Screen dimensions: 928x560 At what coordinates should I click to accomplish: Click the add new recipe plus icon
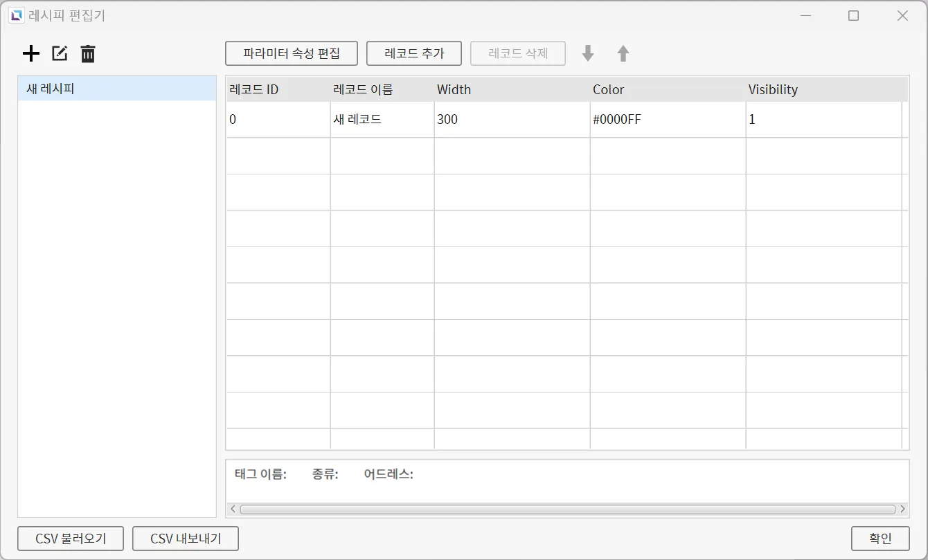(x=31, y=53)
